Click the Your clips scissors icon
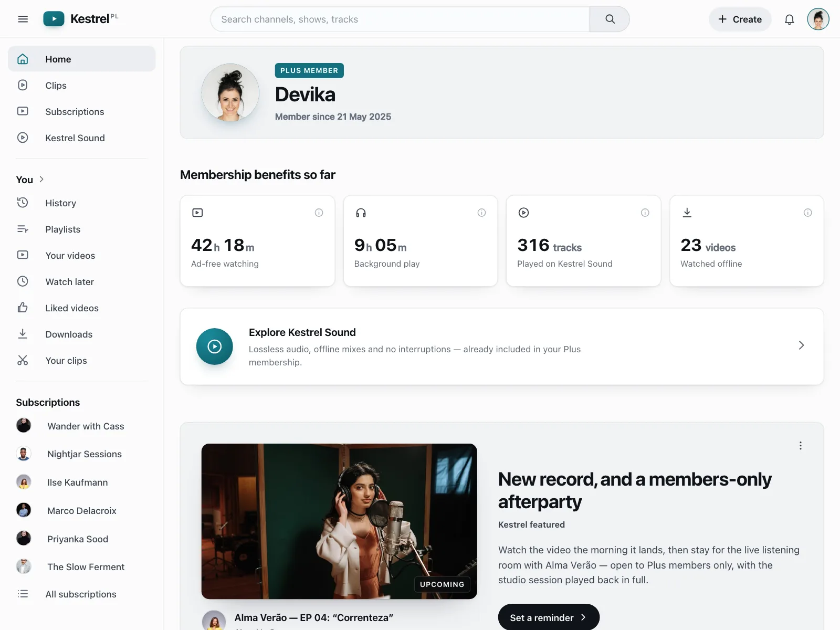The width and height of the screenshot is (840, 630). click(23, 360)
